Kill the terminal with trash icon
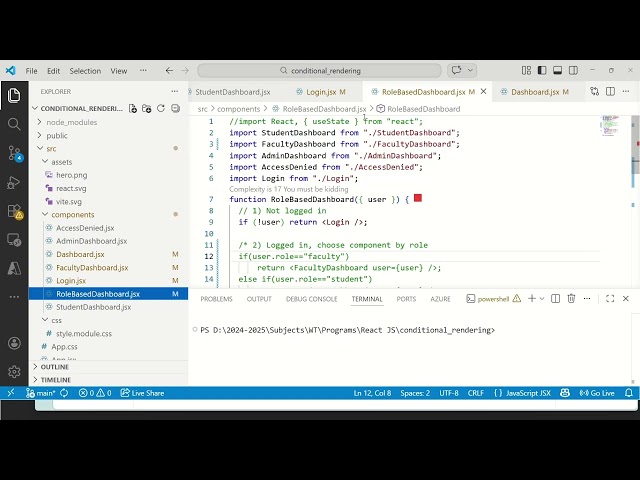The width and height of the screenshot is (640, 480). pos(571,299)
